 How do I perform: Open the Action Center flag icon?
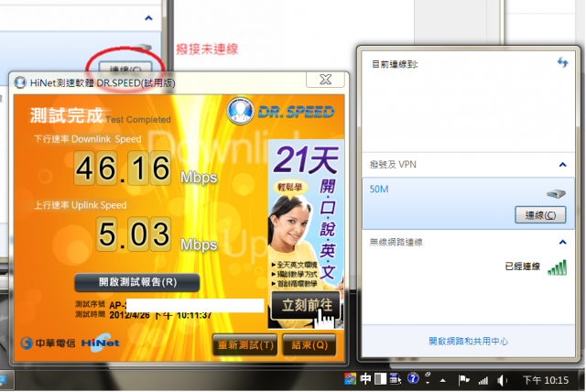click(x=463, y=380)
